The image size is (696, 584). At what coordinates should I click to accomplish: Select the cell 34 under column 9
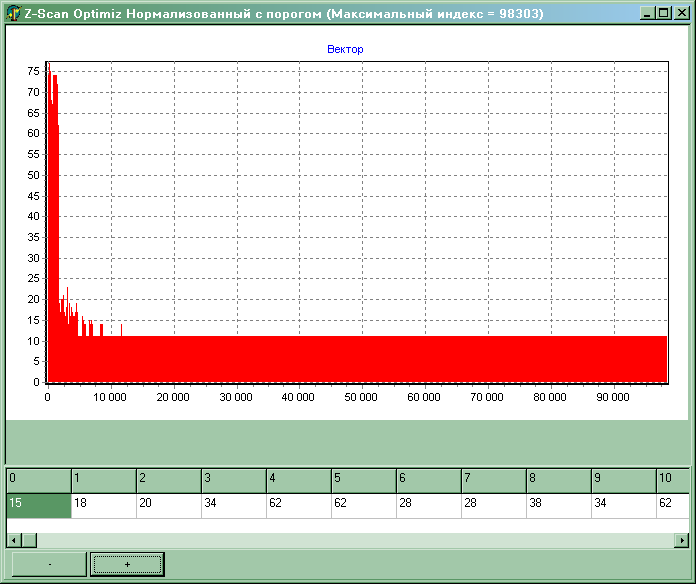click(624, 505)
